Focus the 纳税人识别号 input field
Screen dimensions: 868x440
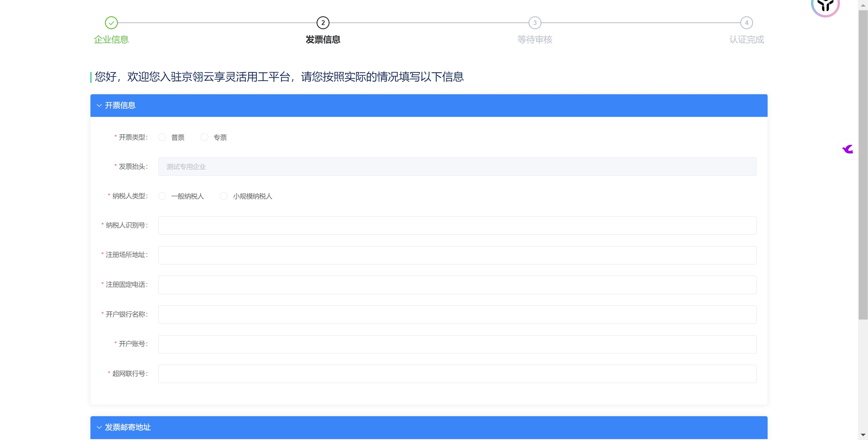point(457,226)
